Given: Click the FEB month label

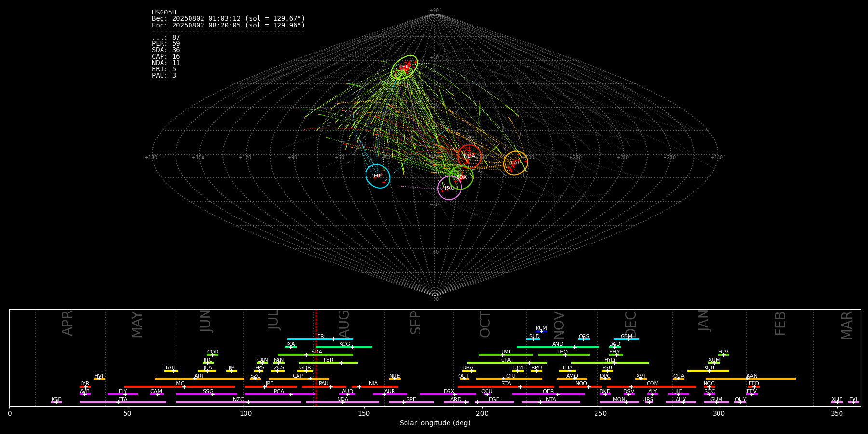Looking at the screenshot, I should 780,323.
